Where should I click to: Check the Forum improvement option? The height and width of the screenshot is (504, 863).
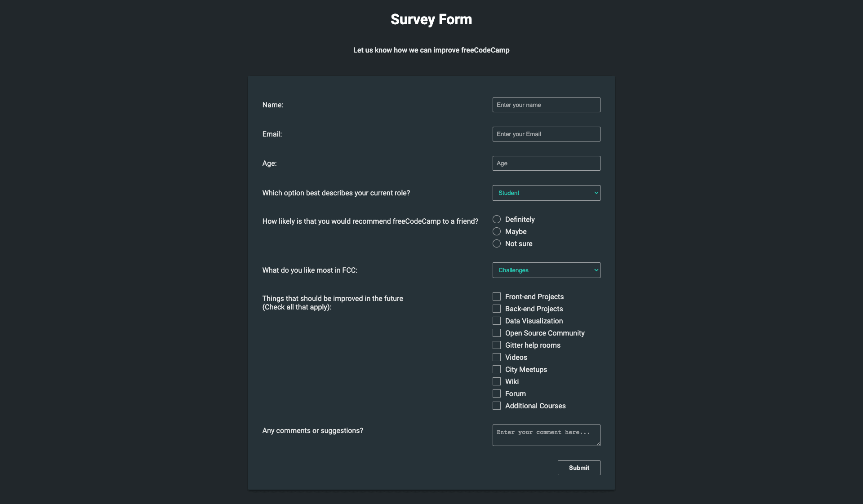[497, 393]
